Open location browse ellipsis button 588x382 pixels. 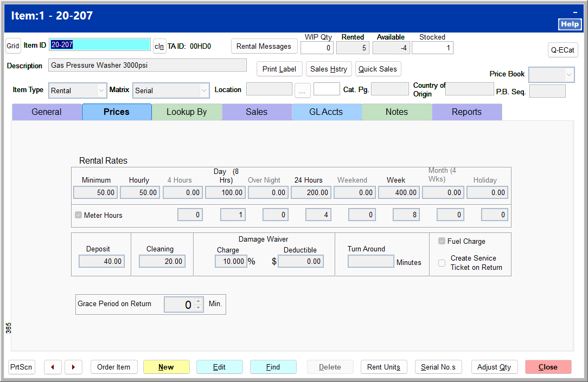[x=302, y=90]
